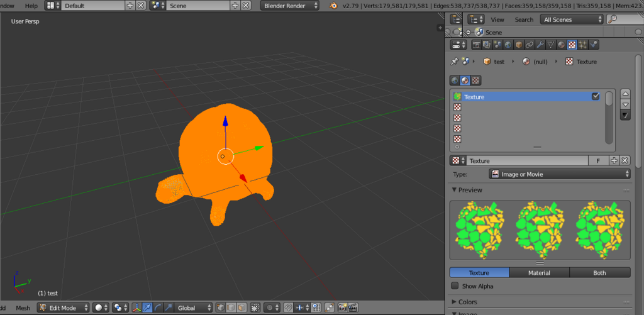Show material textures using the small sphere button
Image resolution: width=644 pixels, height=315 pixels.
(x=465, y=80)
